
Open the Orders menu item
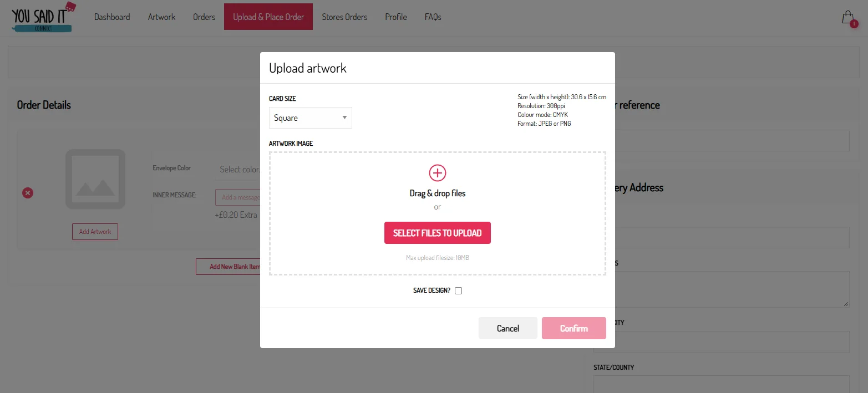204,17
